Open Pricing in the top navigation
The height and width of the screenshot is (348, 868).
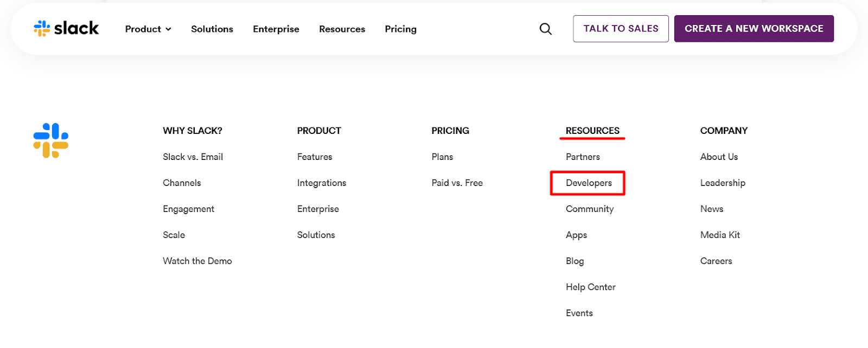point(400,29)
